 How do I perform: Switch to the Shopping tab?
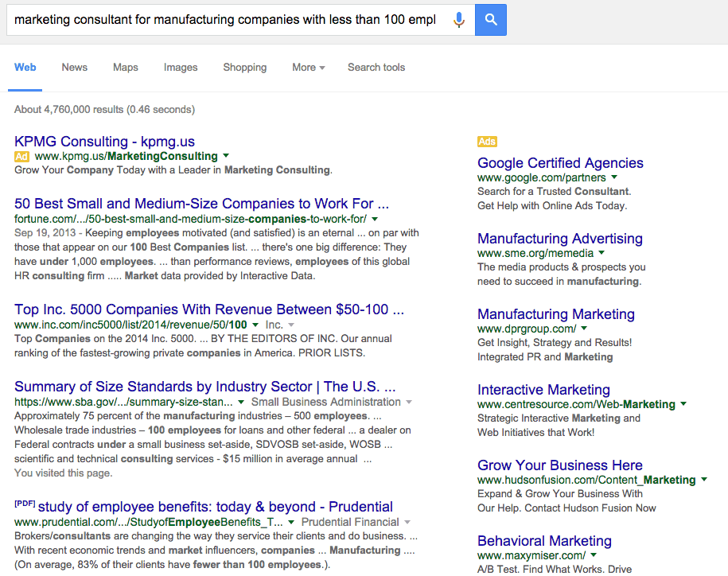coord(245,68)
